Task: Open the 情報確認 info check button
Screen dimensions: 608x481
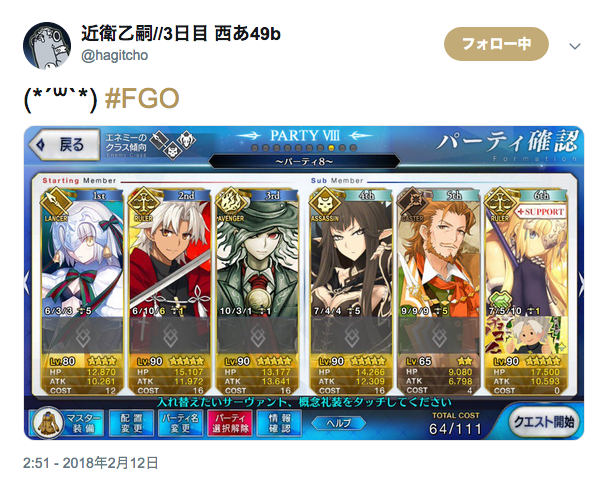Action: click(x=279, y=423)
